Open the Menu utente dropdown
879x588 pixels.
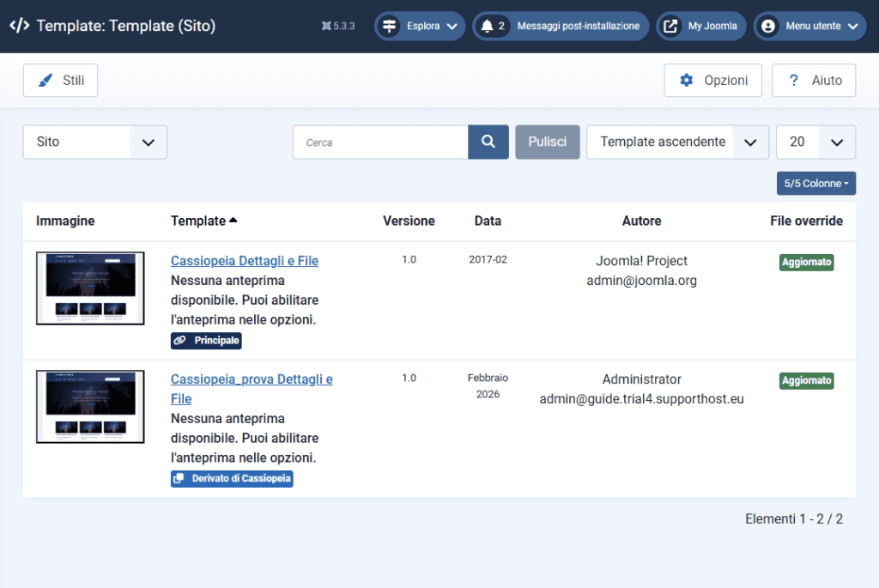coord(809,26)
